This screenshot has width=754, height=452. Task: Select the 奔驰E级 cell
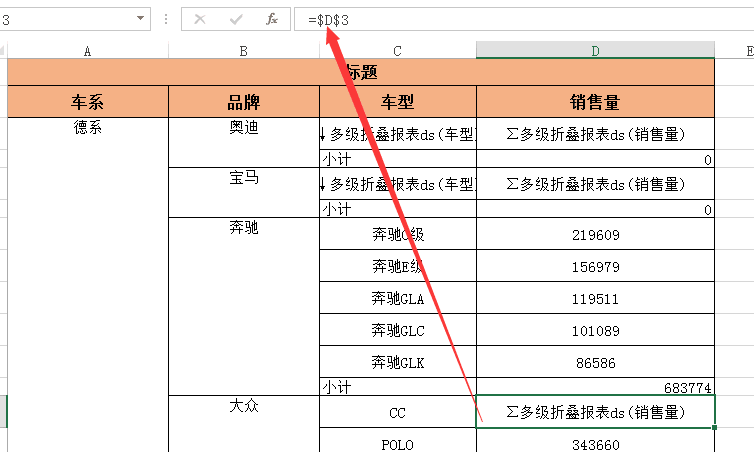[398, 266]
